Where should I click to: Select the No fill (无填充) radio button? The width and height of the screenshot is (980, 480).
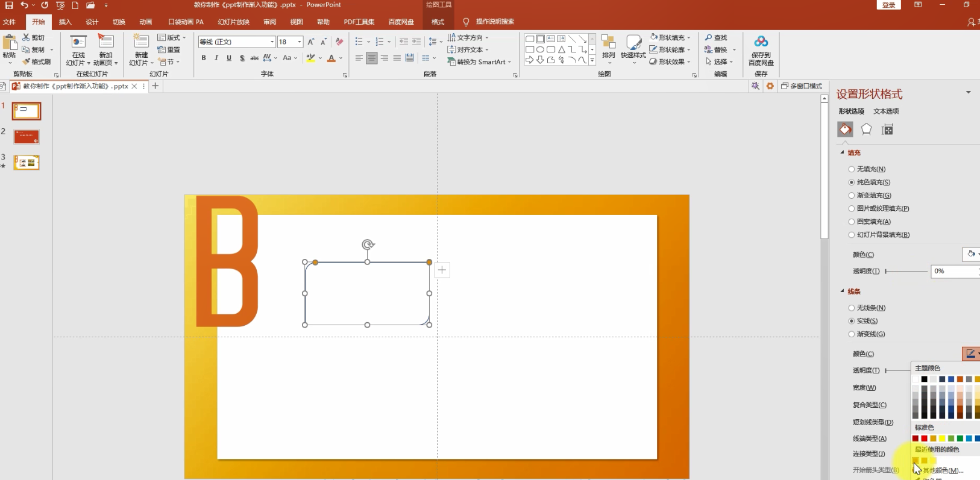(x=852, y=169)
